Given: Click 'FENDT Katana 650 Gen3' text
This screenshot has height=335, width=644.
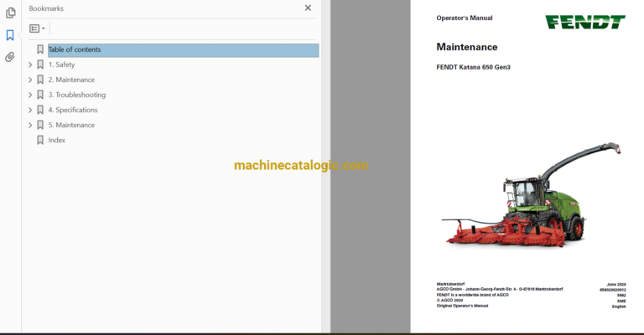Looking at the screenshot, I should click(x=473, y=67).
